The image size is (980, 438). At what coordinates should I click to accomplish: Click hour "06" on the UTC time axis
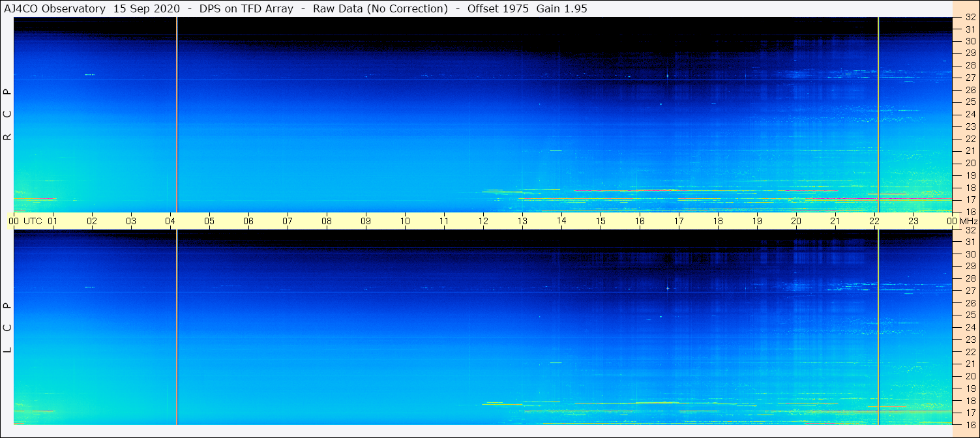(248, 221)
